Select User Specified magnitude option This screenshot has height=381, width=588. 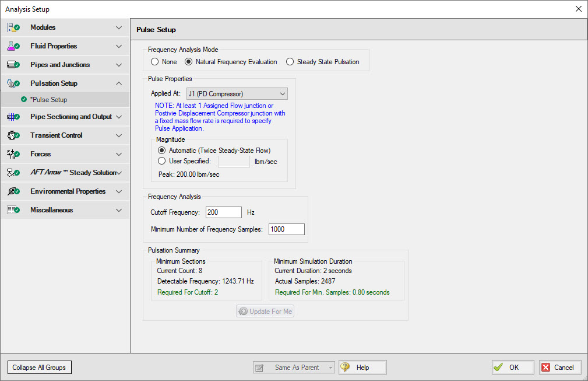[x=163, y=161]
